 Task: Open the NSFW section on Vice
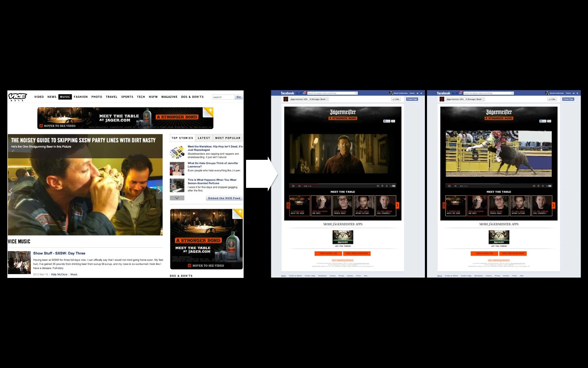[x=153, y=97]
